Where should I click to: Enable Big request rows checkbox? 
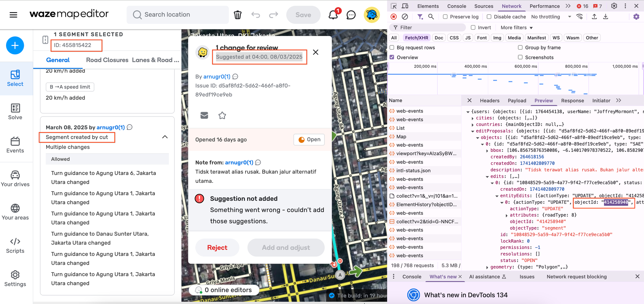(392, 48)
